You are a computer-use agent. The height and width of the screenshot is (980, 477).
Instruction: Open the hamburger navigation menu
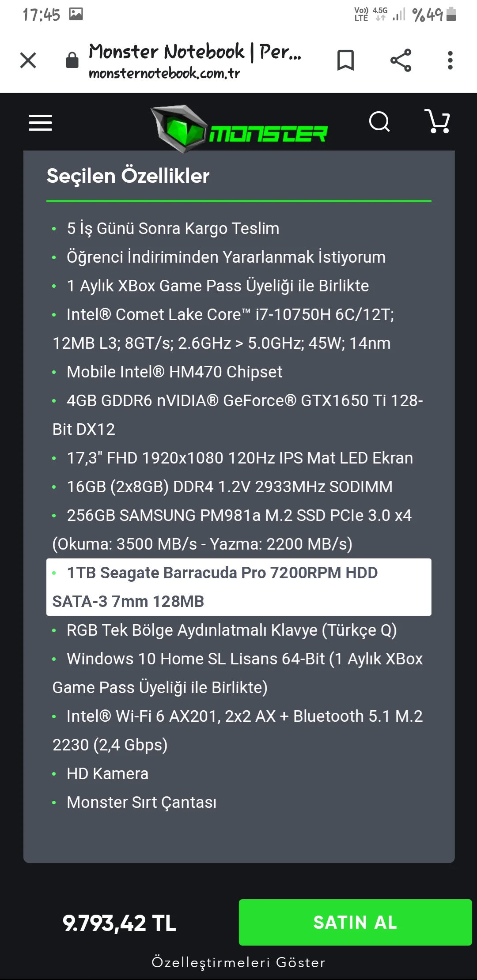pyautogui.click(x=40, y=123)
